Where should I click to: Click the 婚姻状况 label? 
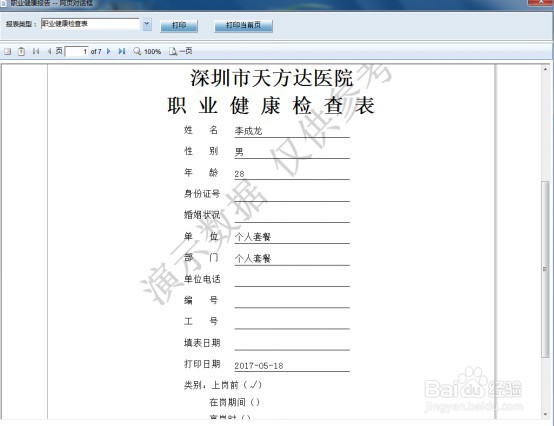tap(202, 215)
